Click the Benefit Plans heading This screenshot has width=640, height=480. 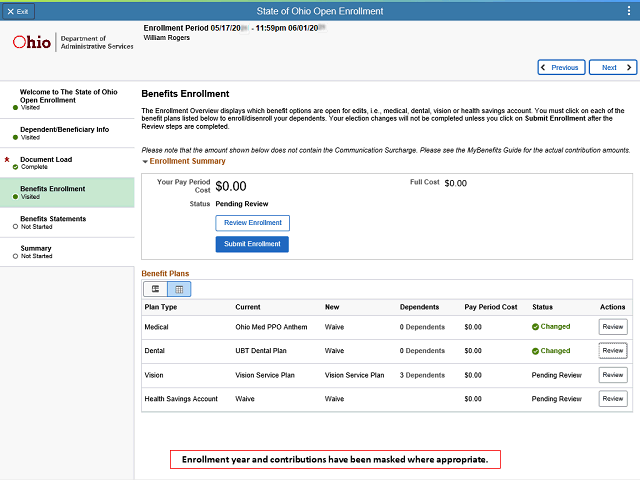(x=165, y=273)
